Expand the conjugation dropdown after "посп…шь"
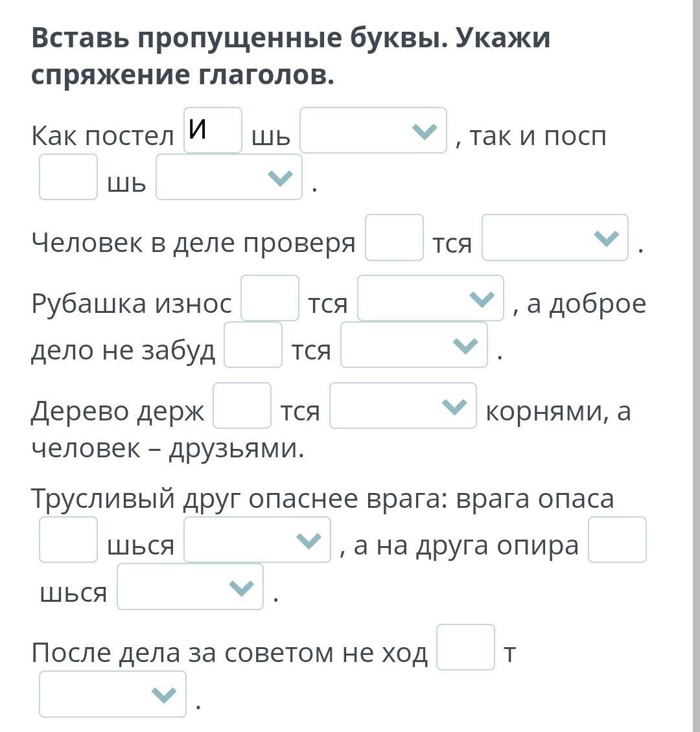The width and height of the screenshot is (700, 732). [x=229, y=177]
